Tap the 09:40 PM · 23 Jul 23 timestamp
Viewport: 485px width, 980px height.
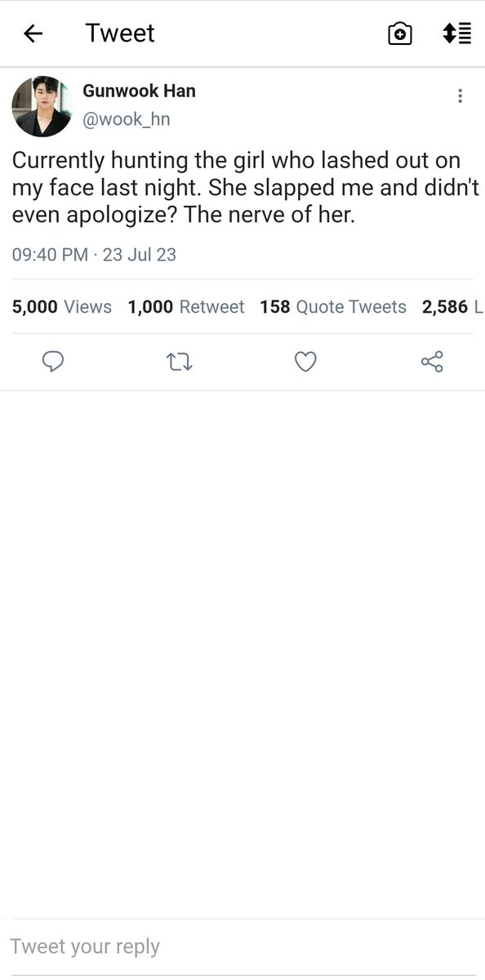94,254
